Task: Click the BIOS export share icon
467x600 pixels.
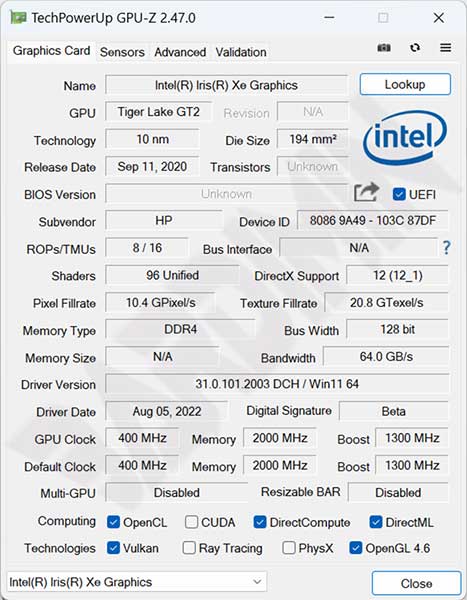Action: pos(366,192)
